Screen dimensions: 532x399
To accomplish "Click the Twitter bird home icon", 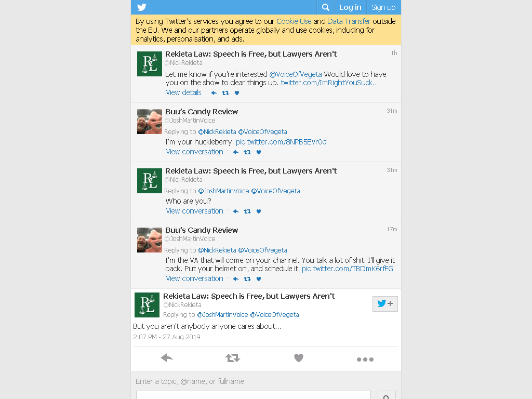I will pos(142,7).
